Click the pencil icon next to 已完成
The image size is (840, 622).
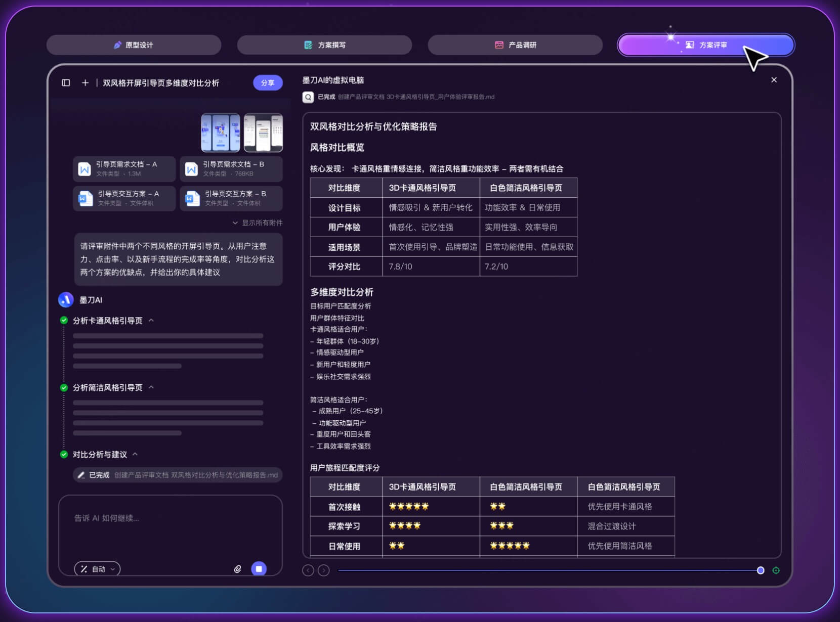[x=82, y=475]
